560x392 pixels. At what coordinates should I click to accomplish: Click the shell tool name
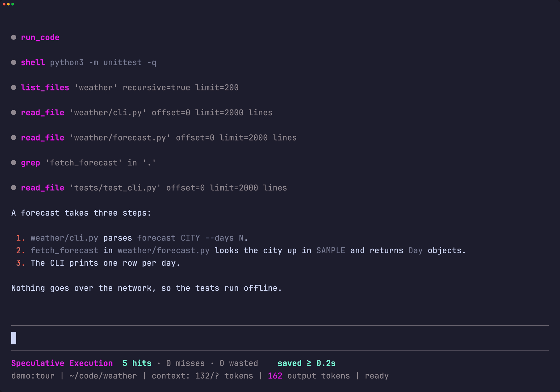tap(33, 62)
